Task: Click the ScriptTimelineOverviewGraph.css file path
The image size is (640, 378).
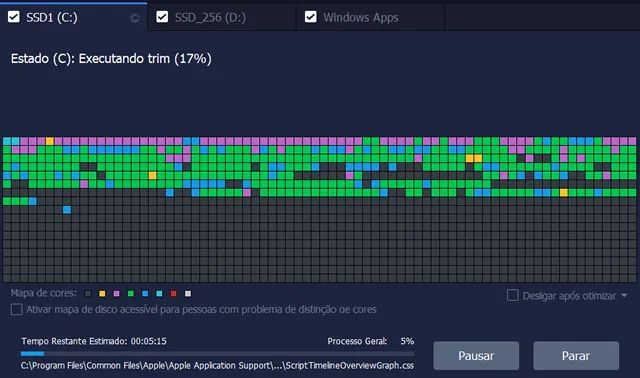Action: pos(218,365)
